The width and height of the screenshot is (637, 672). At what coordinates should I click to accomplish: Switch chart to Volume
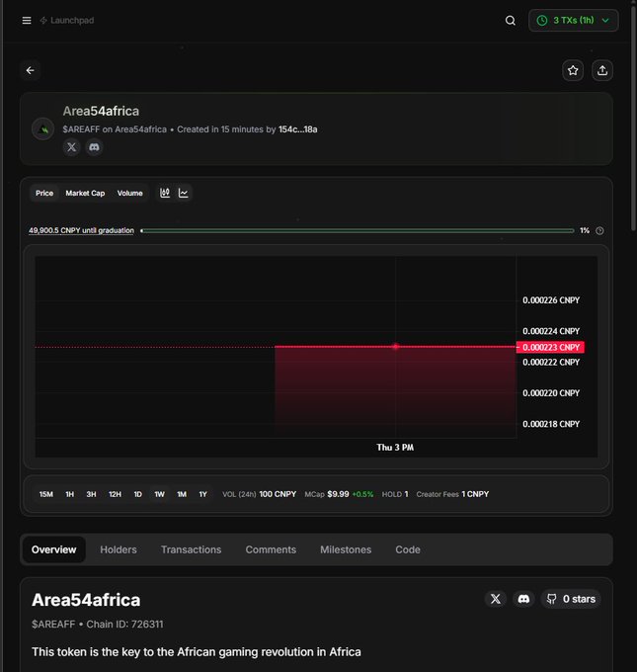(x=129, y=194)
